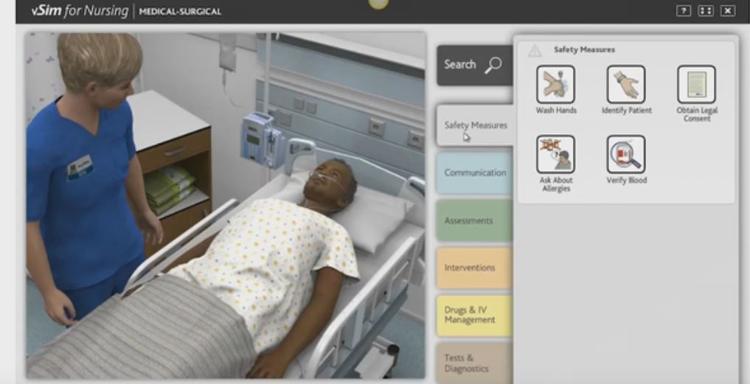
Task: Select Drugs & IV Management tab
Action: 475,316
